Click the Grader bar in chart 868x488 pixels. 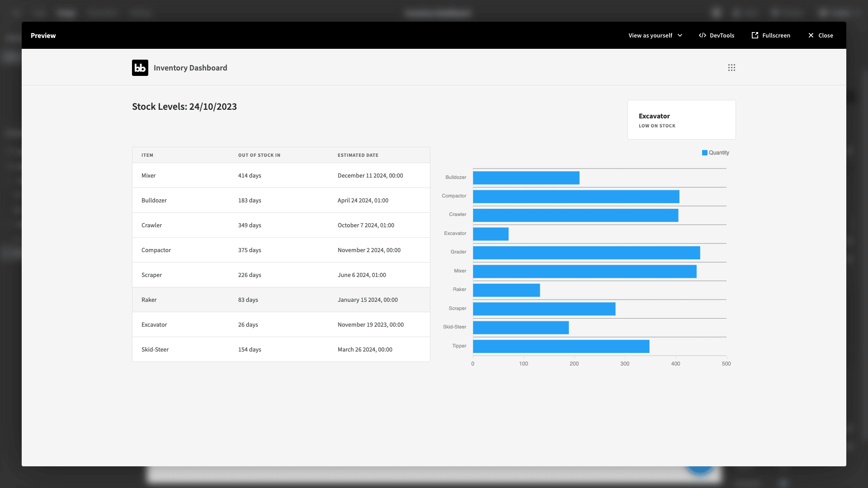[586, 253]
